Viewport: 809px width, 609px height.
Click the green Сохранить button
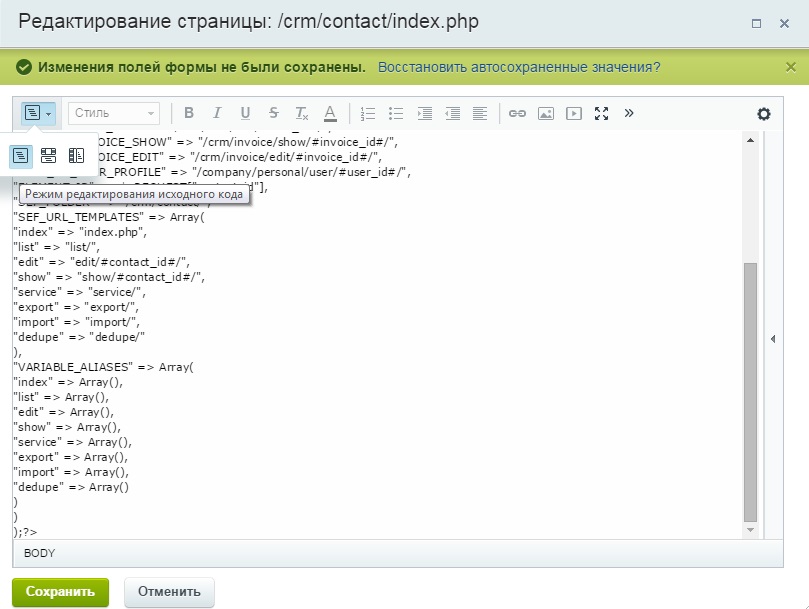tap(60, 591)
